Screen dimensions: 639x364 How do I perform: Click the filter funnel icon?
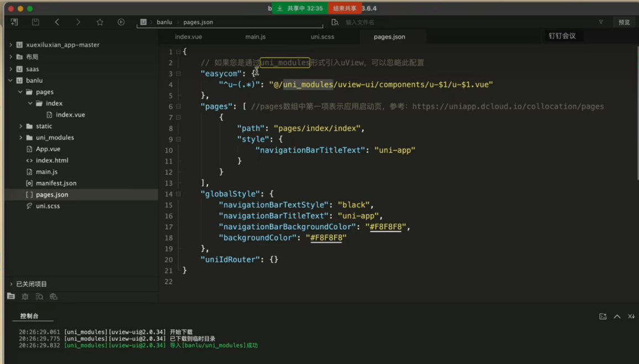coord(601,22)
